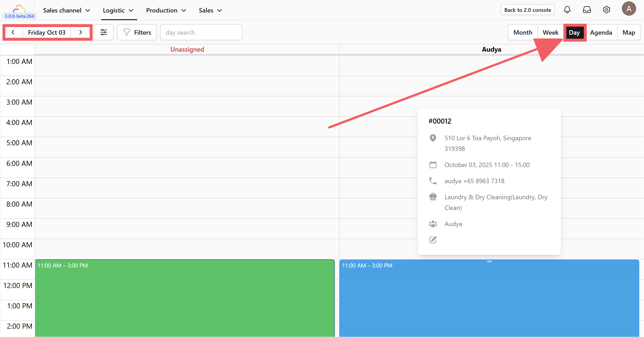Click the cloud app logo
644x337 pixels.
coord(19,9)
